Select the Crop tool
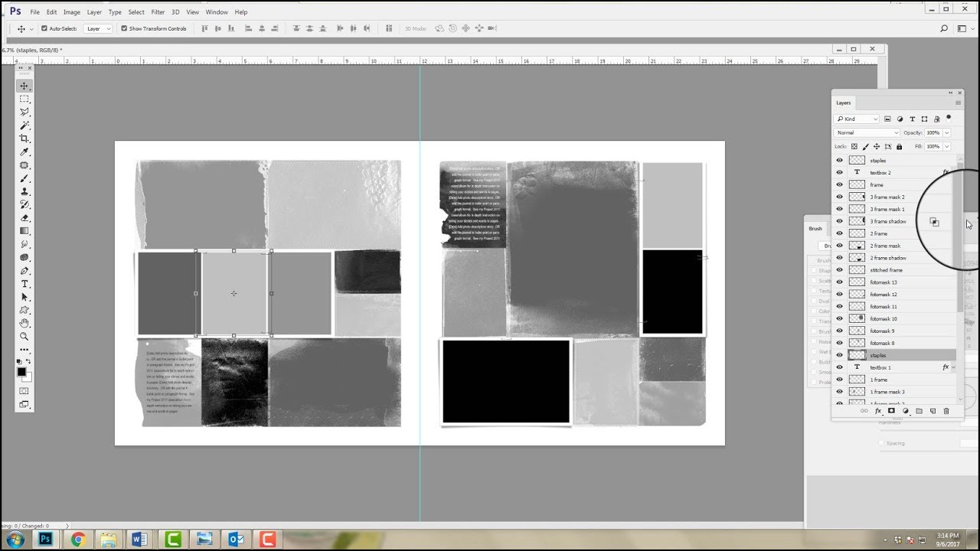Viewport: 980px width, 551px height. point(24,139)
